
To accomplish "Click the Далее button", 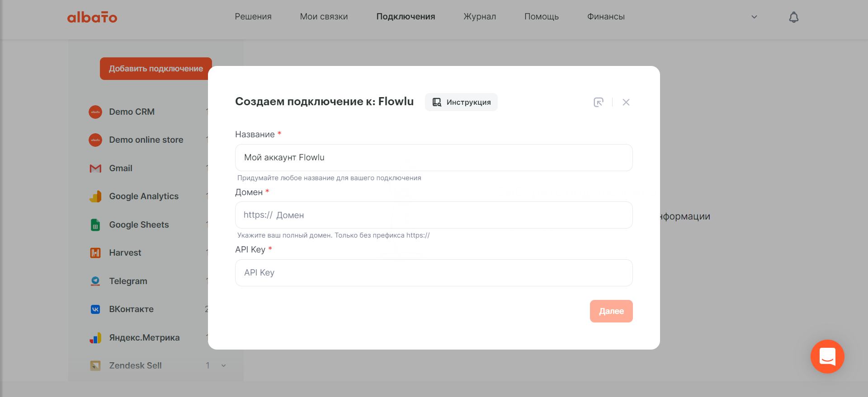I will (611, 311).
